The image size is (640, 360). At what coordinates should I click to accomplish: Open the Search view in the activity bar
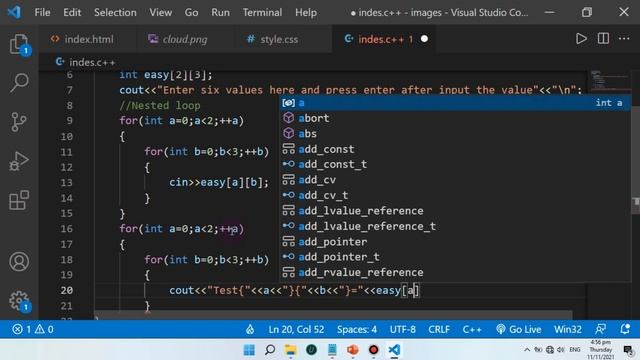click(19, 82)
